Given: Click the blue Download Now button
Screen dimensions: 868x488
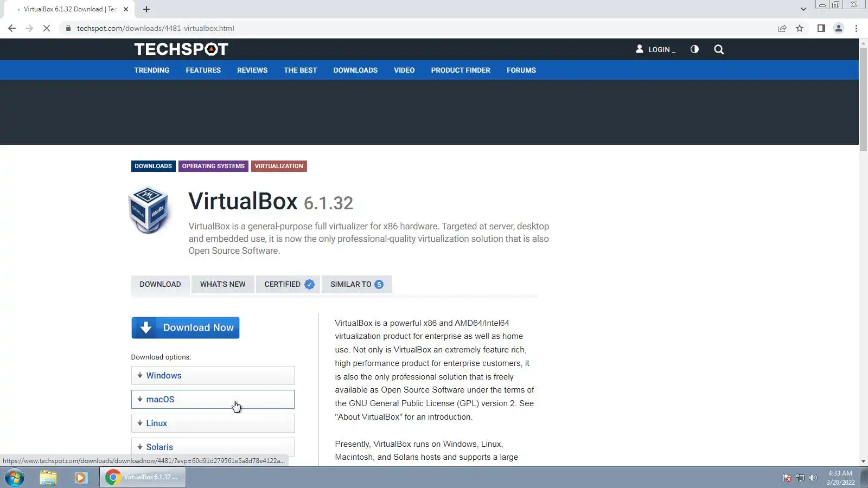Looking at the screenshot, I should (186, 328).
